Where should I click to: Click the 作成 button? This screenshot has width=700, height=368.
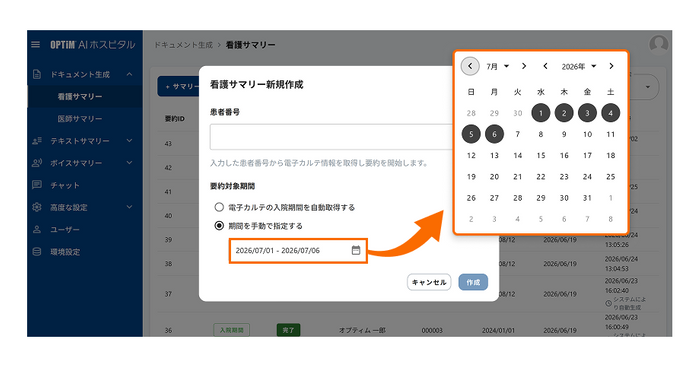click(473, 282)
